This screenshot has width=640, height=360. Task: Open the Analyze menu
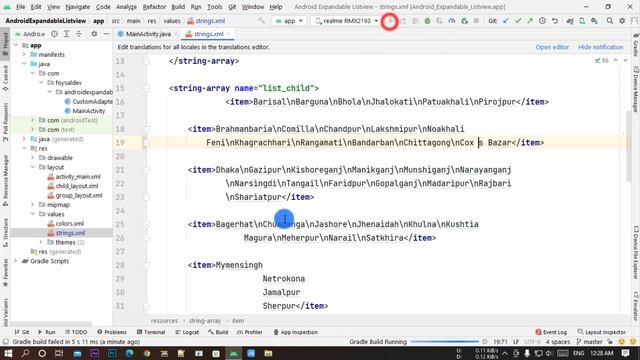pyautogui.click(x=126, y=7)
